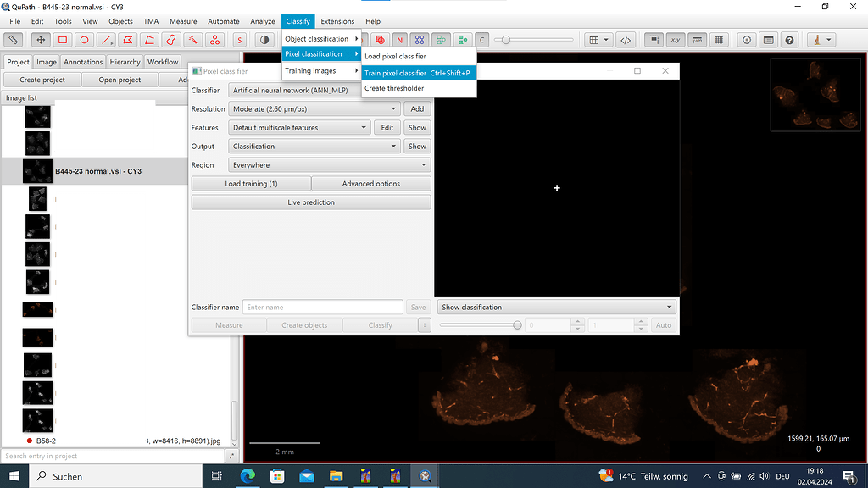Open the Brightness & contrast dialog

pyautogui.click(x=264, y=40)
